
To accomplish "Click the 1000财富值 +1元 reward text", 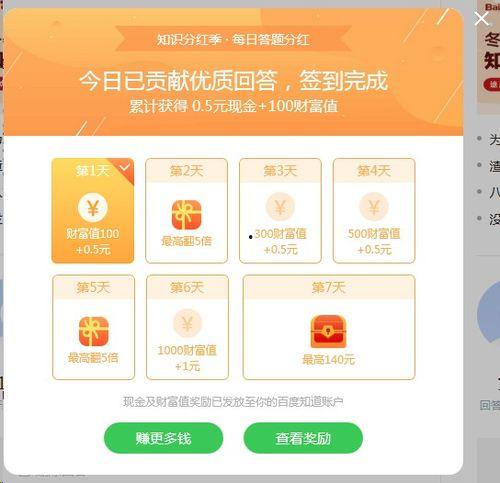I will 187,358.
